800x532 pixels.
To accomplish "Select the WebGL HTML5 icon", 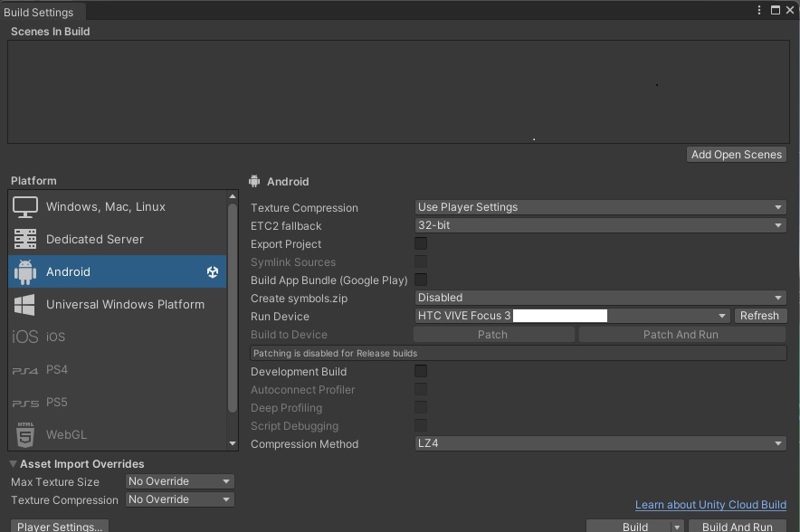I will (25, 435).
